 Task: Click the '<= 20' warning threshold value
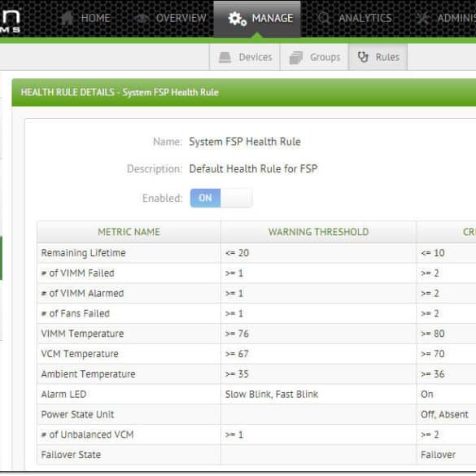point(237,253)
